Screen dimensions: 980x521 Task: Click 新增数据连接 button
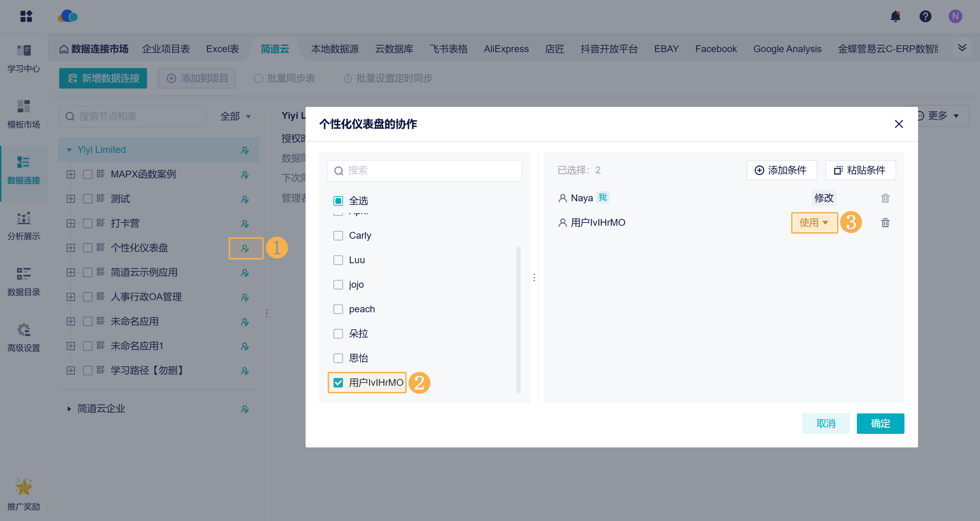(x=103, y=78)
